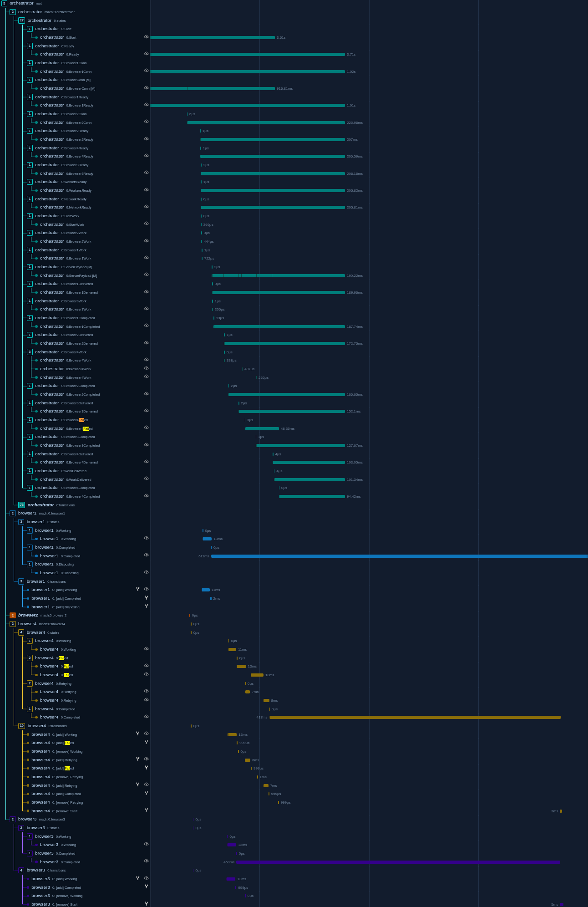
Task: Click the cloud upload icon on orchestrator 0:Ready span
Action: pos(147,54)
